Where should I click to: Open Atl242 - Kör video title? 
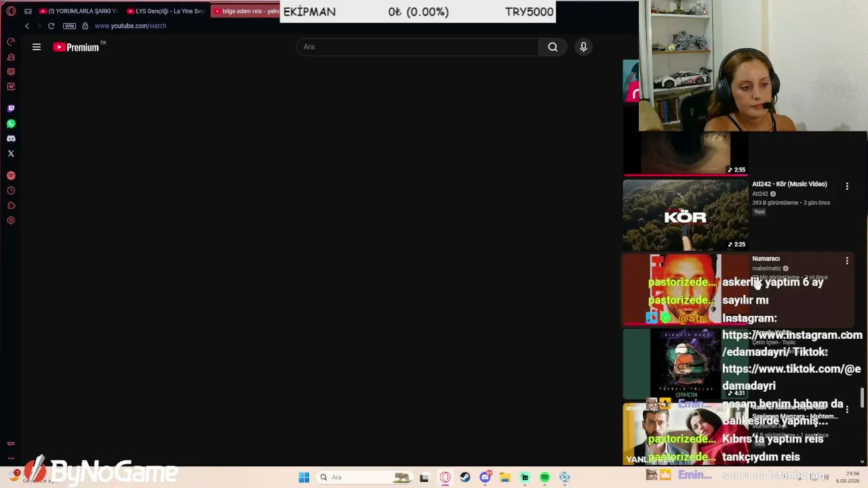tap(789, 184)
